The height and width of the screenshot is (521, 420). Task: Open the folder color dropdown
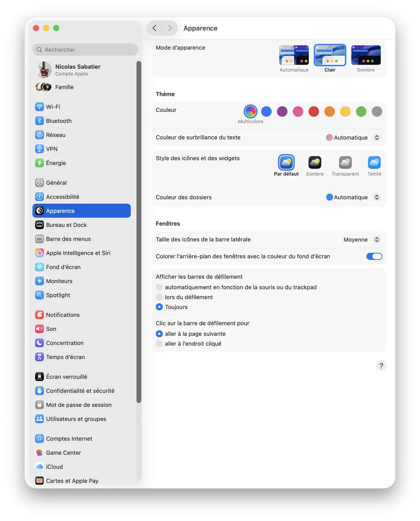click(x=353, y=197)
